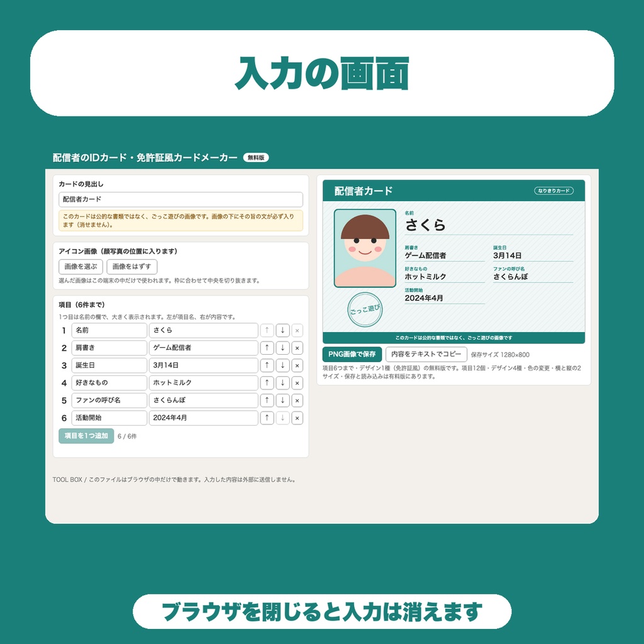Move the 名前 row down

point(282,330)
